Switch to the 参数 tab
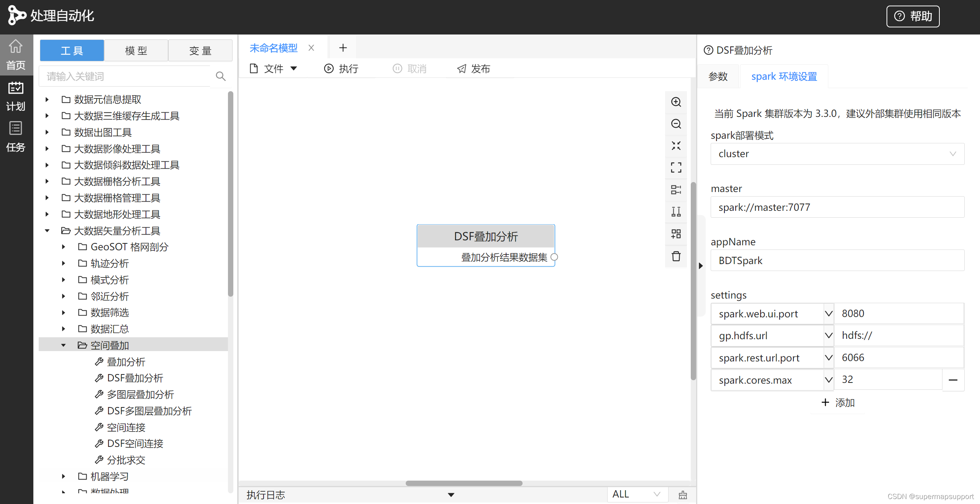Viewport: 980px width, 504px height. (x=718, y=76)
